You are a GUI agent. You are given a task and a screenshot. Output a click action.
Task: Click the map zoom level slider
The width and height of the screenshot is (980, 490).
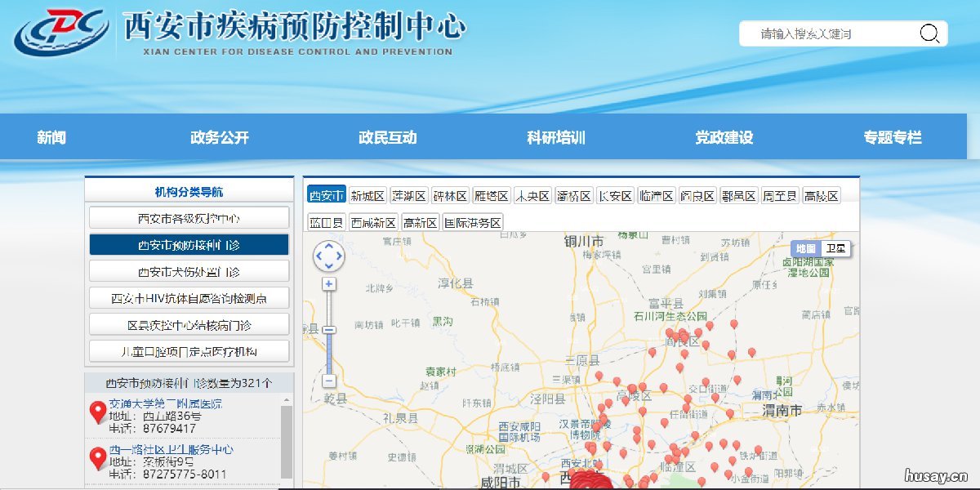(328, 331)
